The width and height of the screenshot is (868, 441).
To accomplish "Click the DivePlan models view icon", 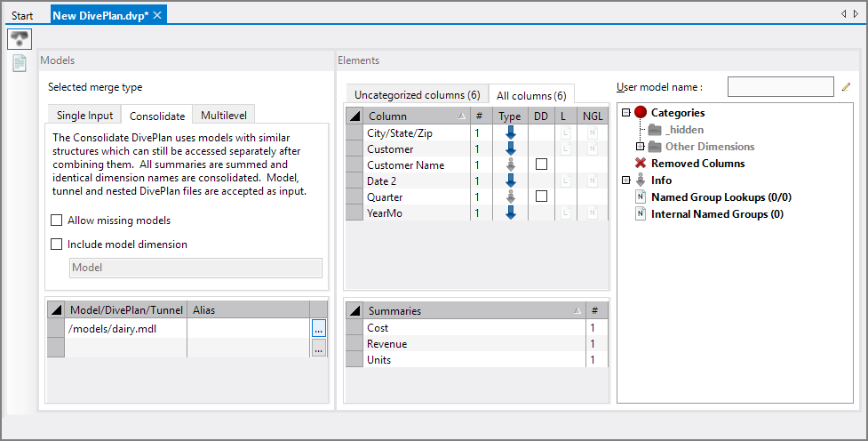I will point(20,38).
